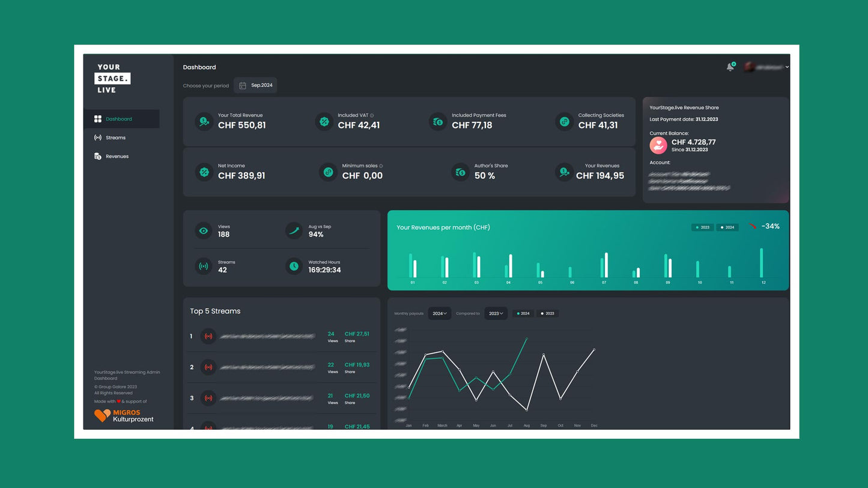The width and height of the screenshot is (868, 488).
Task: Click the info icon beside Minimum sales
Action: pos(381,166)
